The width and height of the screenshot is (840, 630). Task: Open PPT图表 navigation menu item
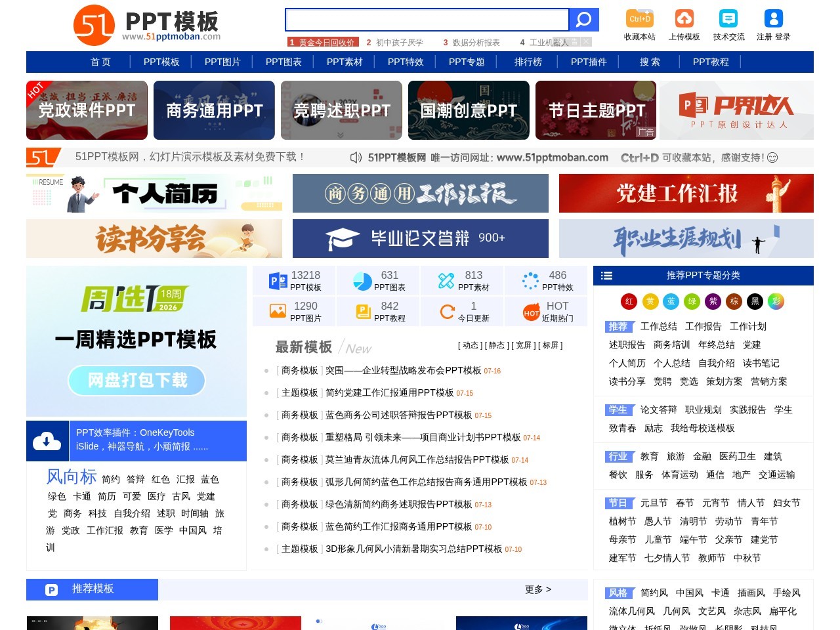283,62
